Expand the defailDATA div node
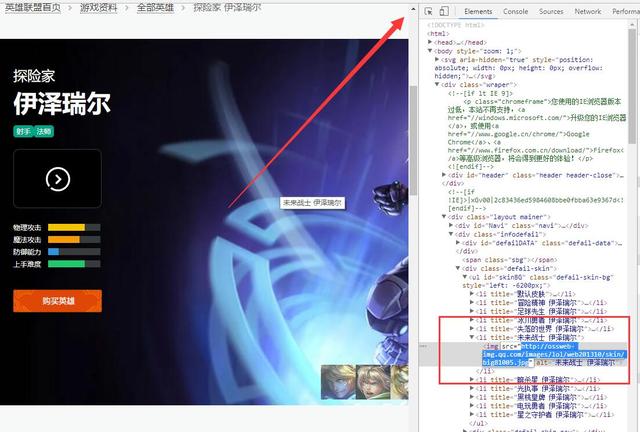 (458, 243)
